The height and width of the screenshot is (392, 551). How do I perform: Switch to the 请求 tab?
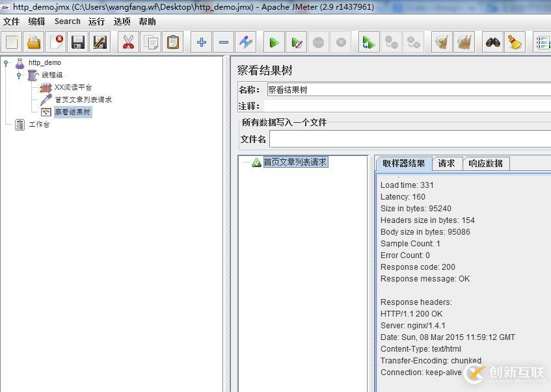[447, 163]
